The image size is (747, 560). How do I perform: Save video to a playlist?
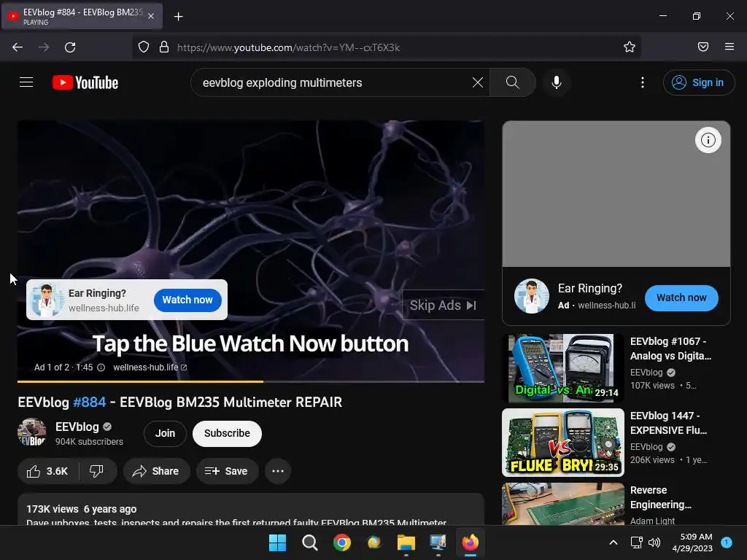(227, 472)
